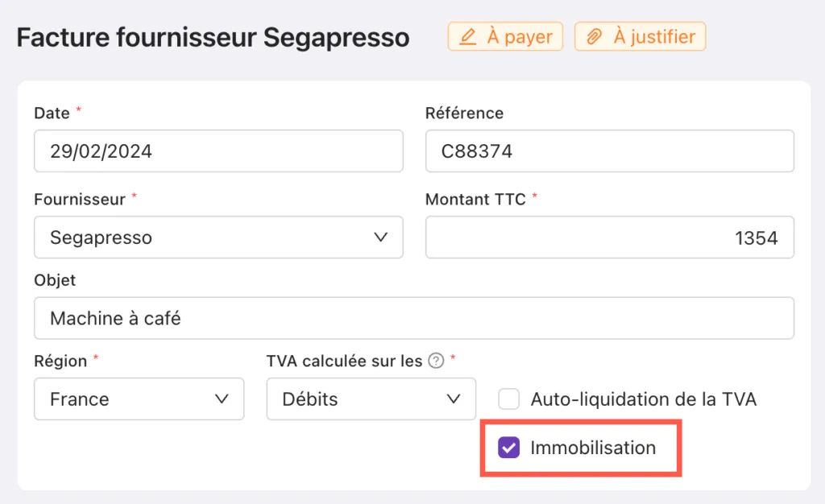Viewport: 825px width, 504px height.
Task: Expand the Région France dropdown
Action: 139,399
